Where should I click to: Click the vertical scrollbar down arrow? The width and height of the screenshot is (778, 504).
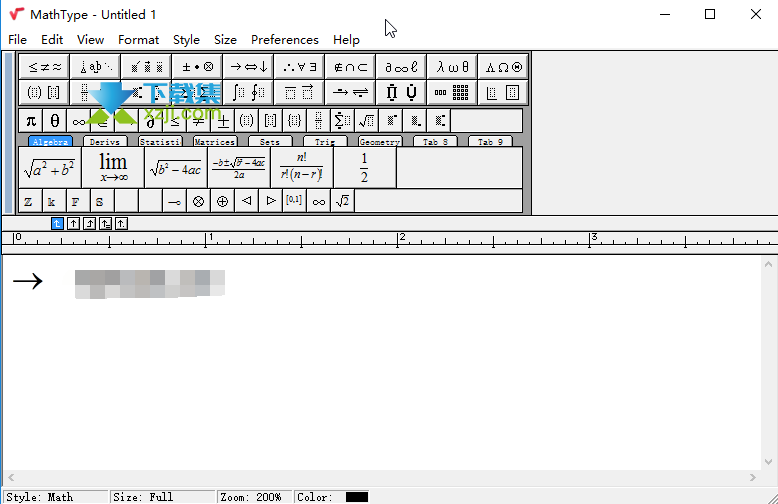tap(768, 462)
